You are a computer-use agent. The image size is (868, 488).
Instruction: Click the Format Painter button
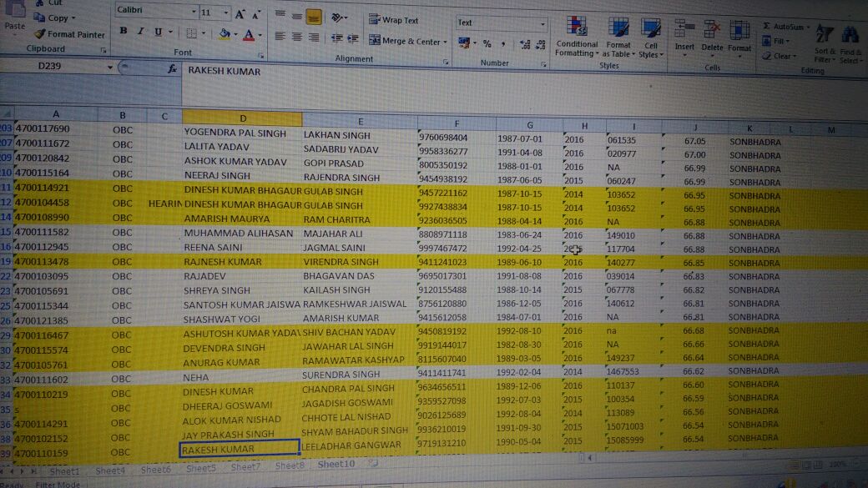point(70,34)
